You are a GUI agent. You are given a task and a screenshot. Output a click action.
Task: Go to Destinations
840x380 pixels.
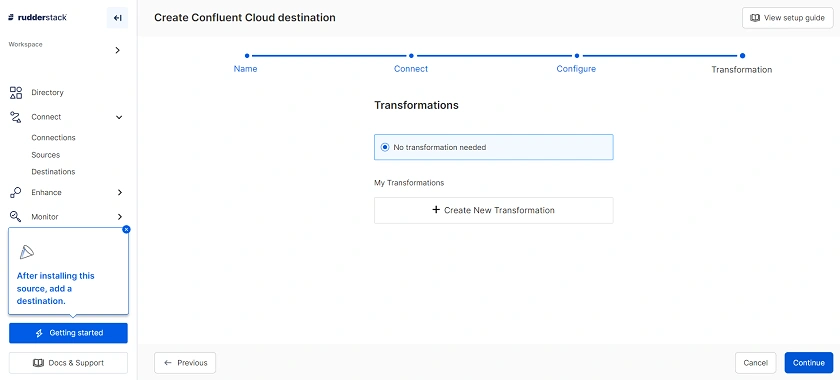53,172
